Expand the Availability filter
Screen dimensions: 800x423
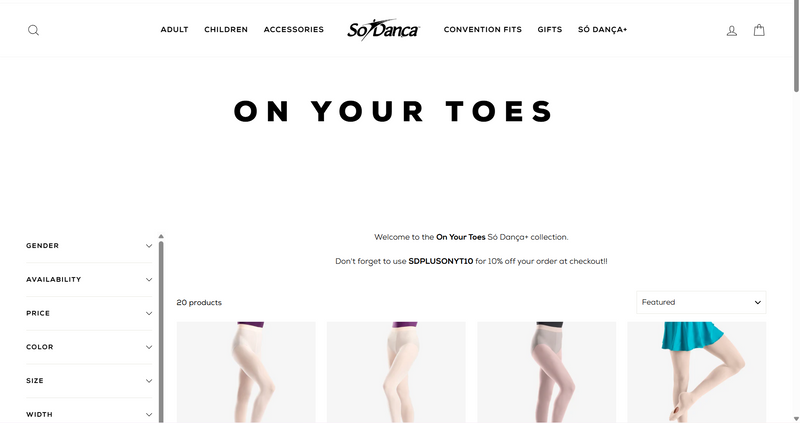[89, 280]
